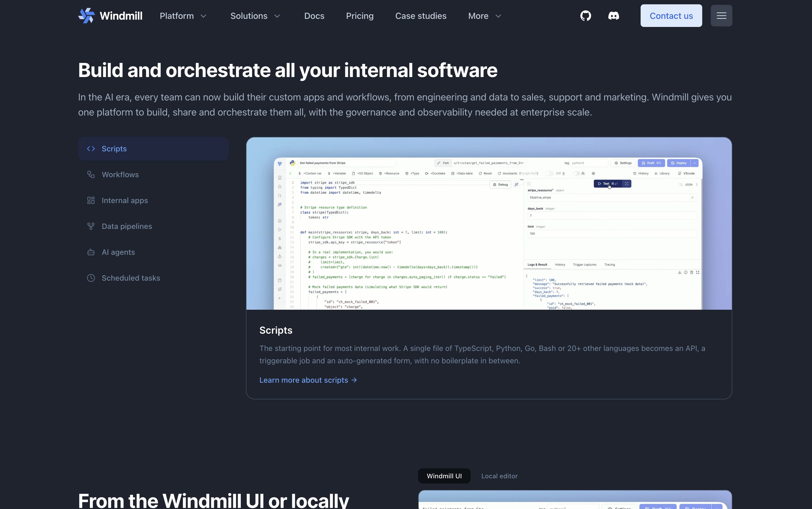This screenshot has width=812, height=509.
Task: Toggle the collaboration switch with people icon
Action: click(x=577, y=174)
